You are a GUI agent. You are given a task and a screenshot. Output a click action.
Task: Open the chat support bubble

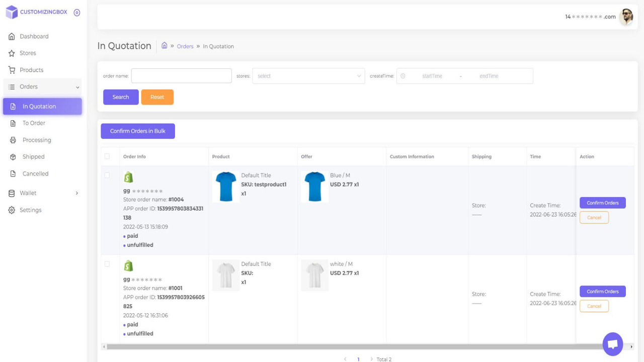[612, 344]
